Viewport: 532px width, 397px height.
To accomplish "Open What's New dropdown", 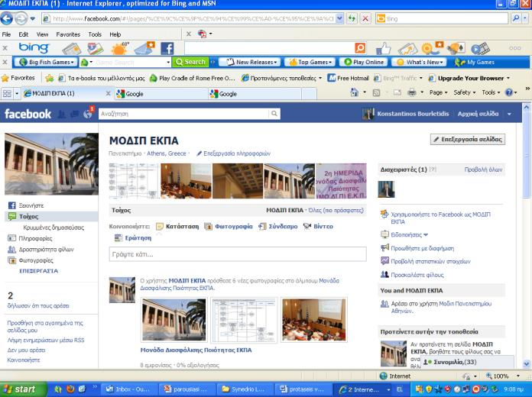I will click(x=420, y=62).
